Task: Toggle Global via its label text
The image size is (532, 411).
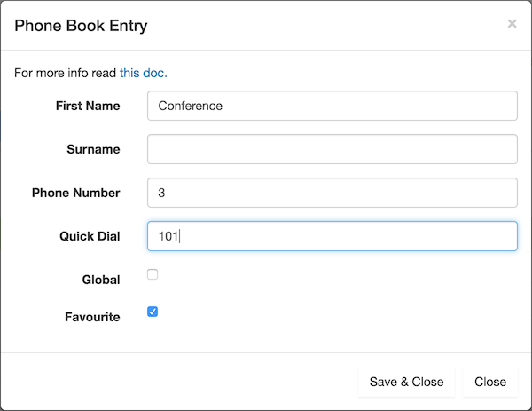Action: [x=101, y=280]
